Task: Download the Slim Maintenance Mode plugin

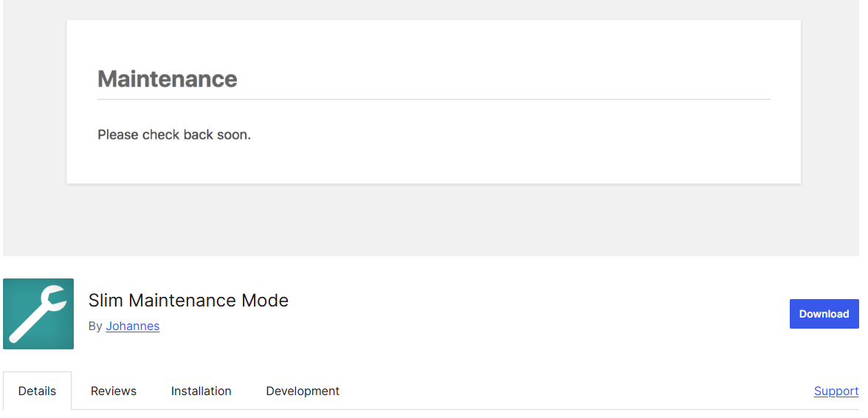Action: click(x=824, y=314)
